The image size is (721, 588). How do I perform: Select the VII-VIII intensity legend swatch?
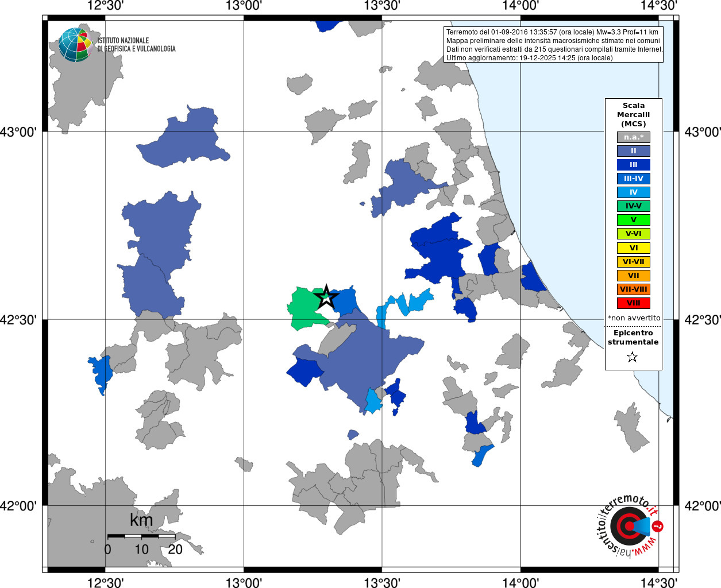[634, 289]
